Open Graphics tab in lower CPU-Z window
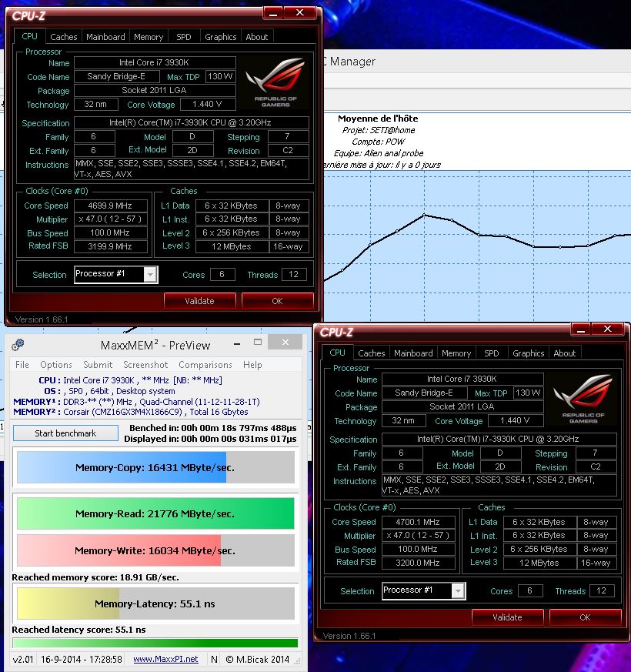 (x=528, y=353)
